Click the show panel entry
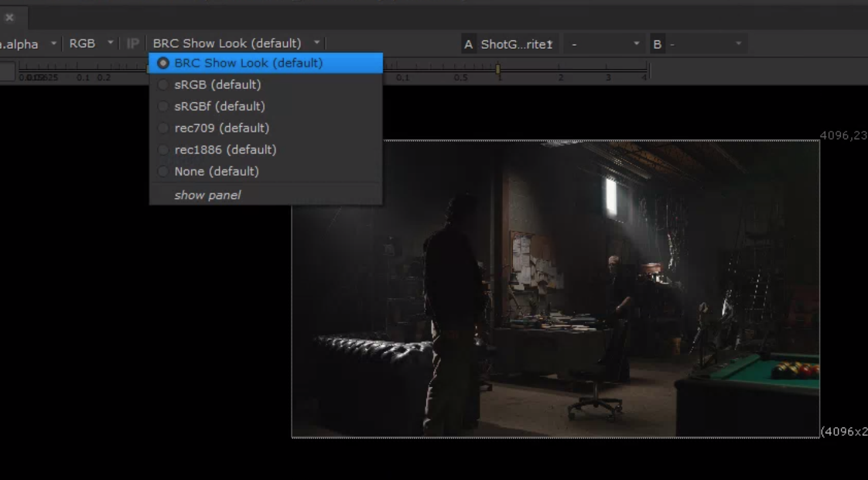This screenshot has height=480, width=868. pos(207,195)
